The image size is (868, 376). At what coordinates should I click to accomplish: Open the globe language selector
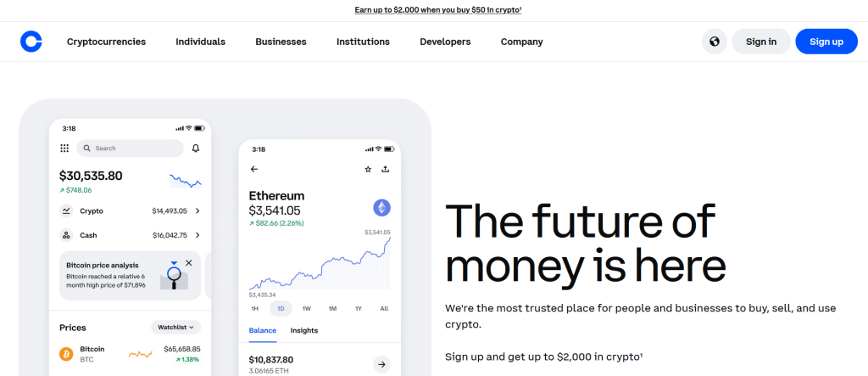715,42
